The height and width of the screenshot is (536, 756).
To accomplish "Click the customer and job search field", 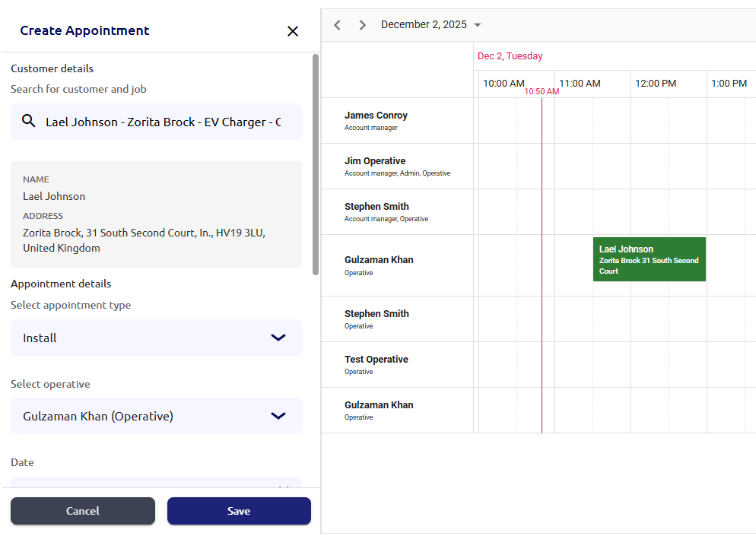I will tap(163, 122).
